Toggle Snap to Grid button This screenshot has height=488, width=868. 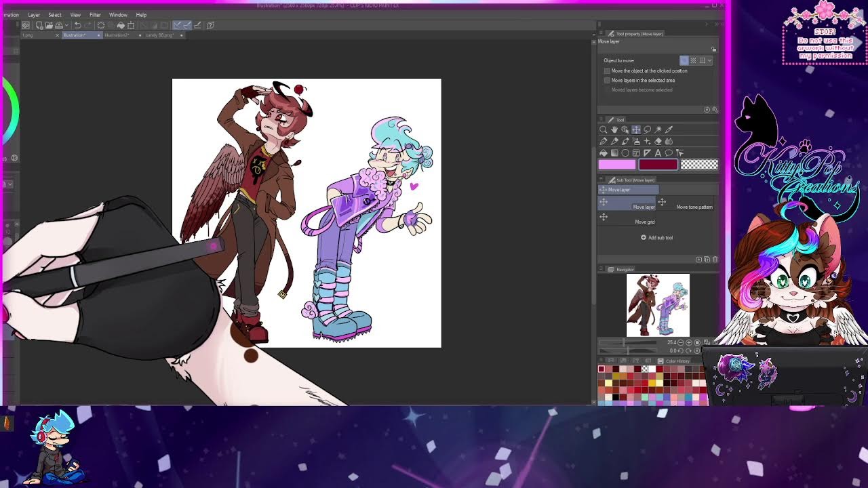(197, 25)
